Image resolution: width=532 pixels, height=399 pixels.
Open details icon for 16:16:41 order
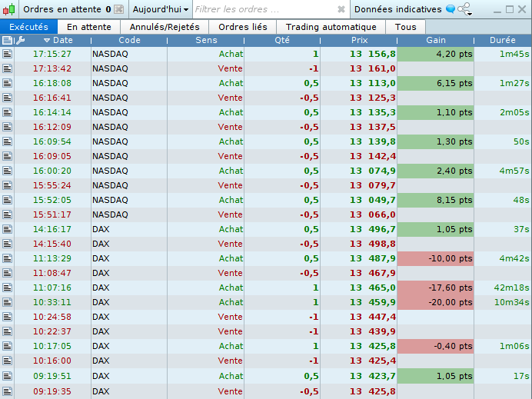tap(8, 98)
